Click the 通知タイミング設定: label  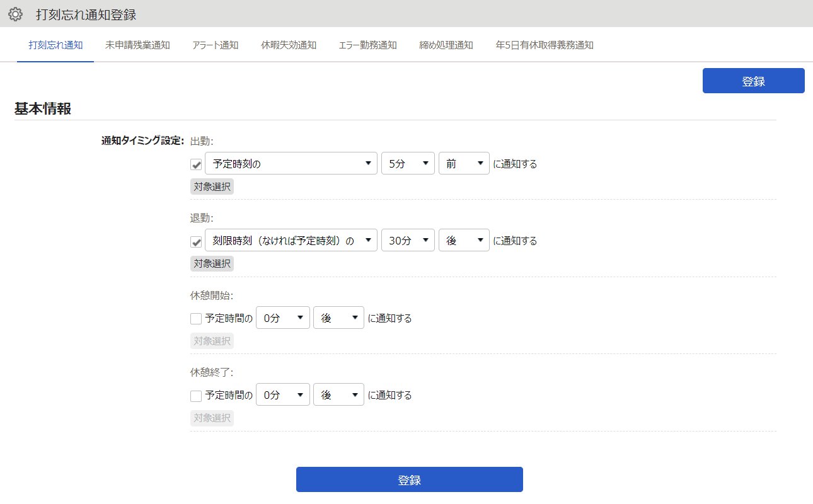(142, 141)
